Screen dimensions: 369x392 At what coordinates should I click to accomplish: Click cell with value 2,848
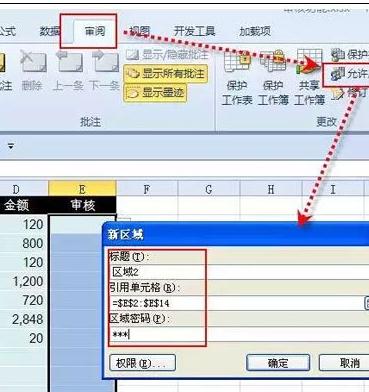coord(24,319)
